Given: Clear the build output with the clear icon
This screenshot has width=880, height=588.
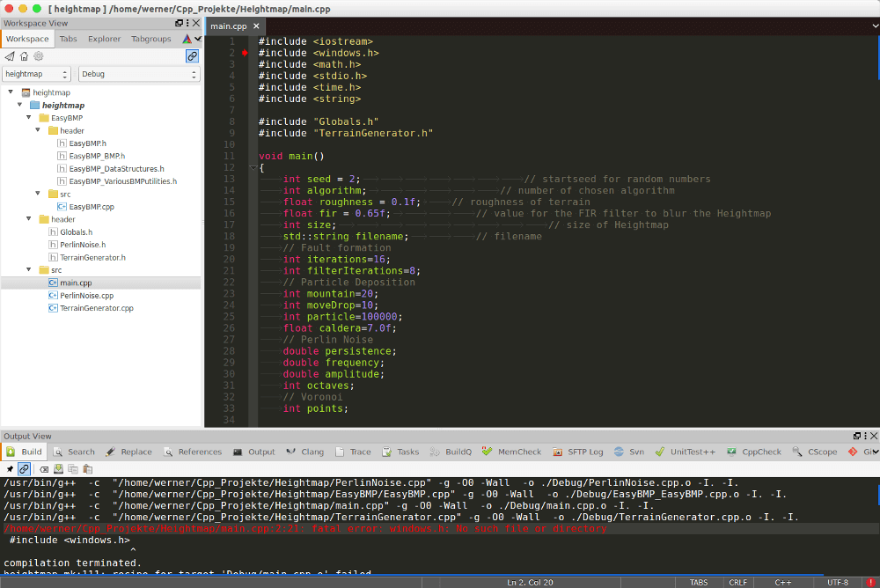Looking at the screenshot, I should 43,469.
